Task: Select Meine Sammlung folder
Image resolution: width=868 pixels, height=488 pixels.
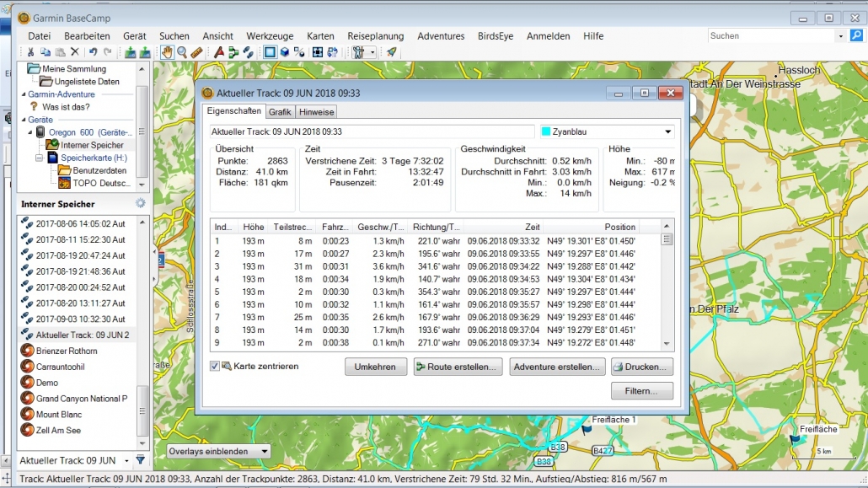Action: [x=73, y=68]
